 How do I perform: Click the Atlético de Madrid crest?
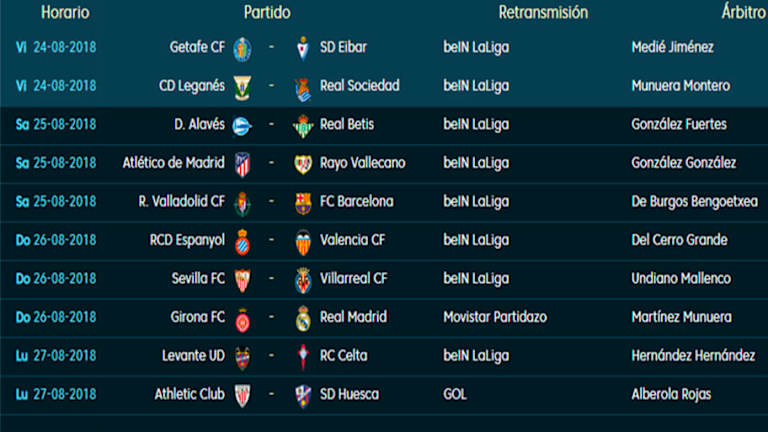pos(242,164)
